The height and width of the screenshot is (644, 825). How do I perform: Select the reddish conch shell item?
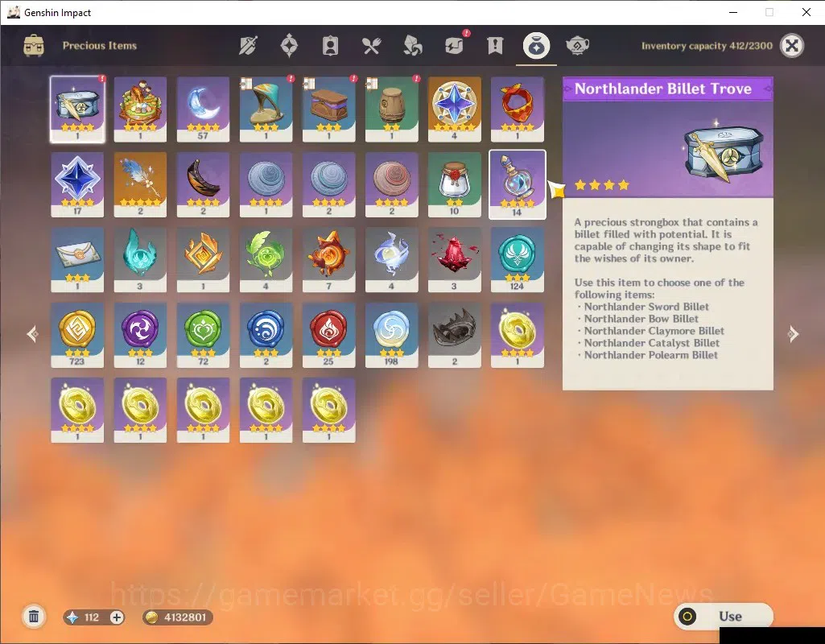click(x=391, y=184)
